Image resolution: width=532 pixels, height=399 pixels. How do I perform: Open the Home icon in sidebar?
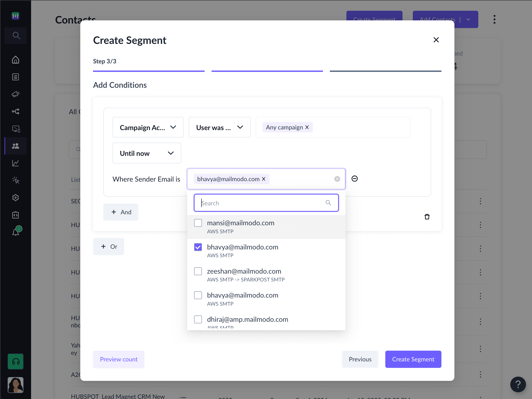pos(16,60)
